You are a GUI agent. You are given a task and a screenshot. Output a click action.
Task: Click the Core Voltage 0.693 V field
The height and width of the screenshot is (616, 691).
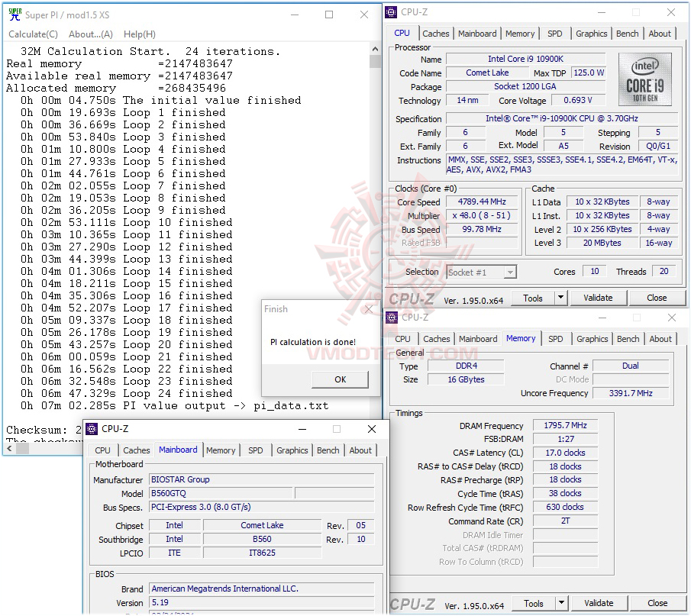pyautogui.click(x=578, y=101)
